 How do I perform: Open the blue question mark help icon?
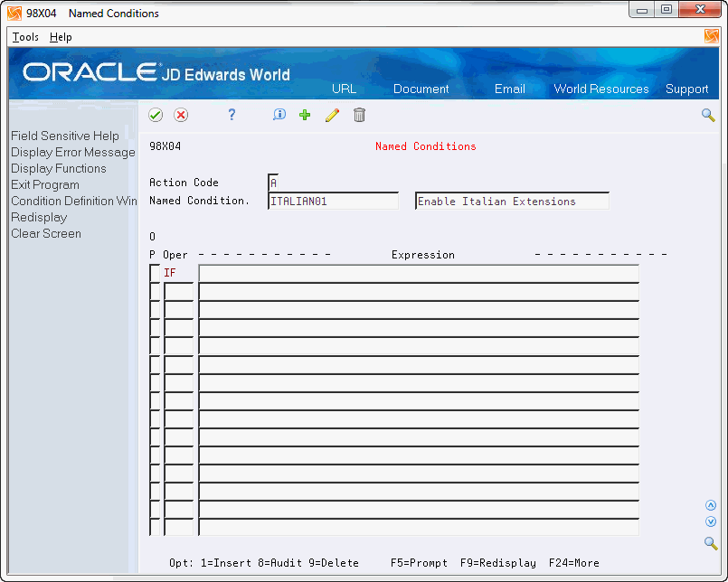[x=232, y=115]
